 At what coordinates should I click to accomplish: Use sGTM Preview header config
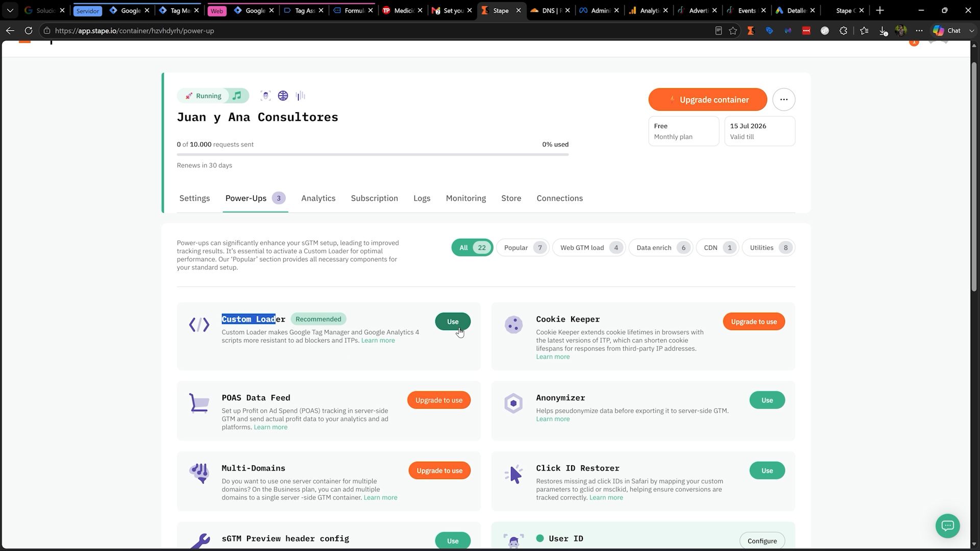453,541
